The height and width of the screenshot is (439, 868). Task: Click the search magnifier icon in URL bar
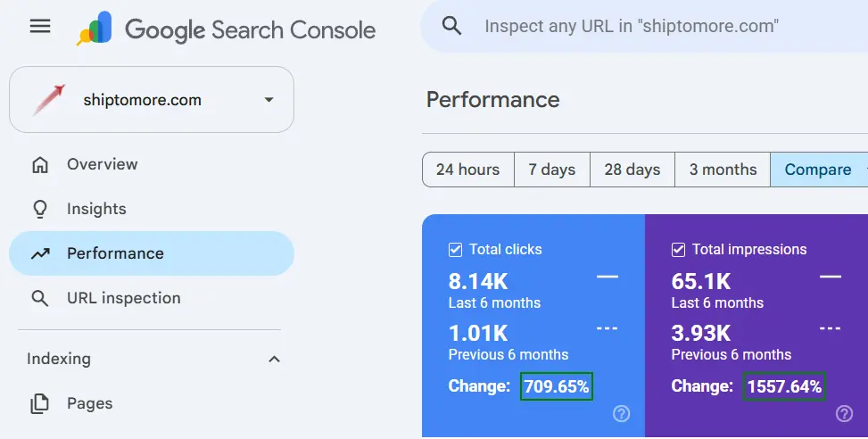tap(451, 26)
